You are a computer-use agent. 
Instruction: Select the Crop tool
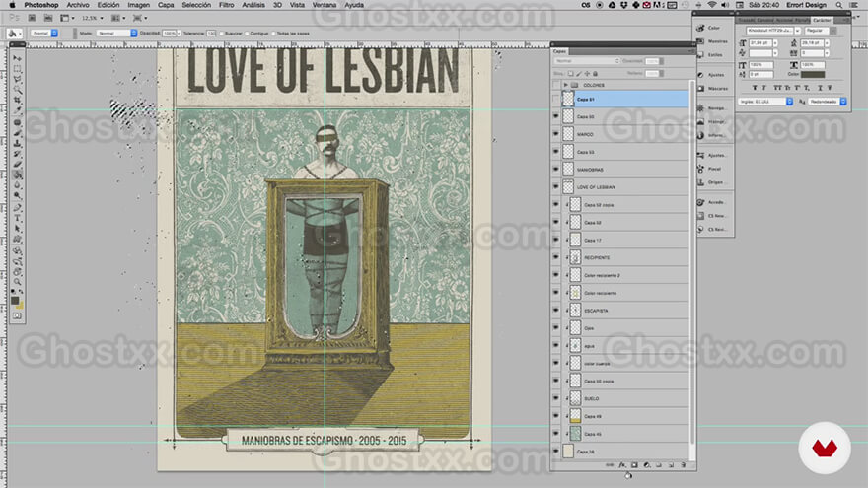click(17, 101)
